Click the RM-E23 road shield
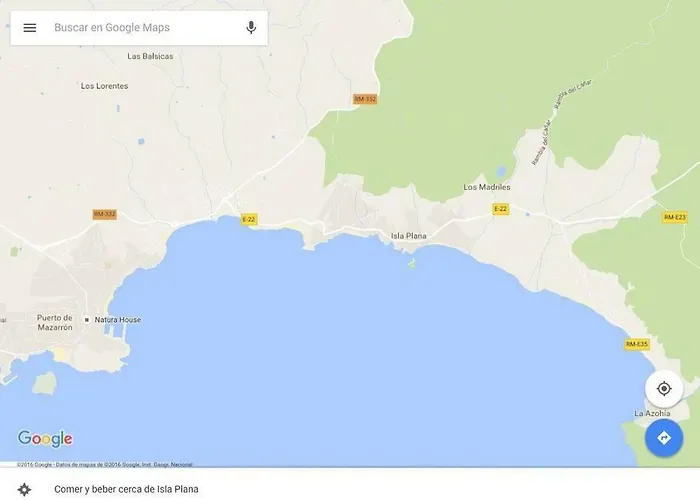700x500 pixels. 675,217
